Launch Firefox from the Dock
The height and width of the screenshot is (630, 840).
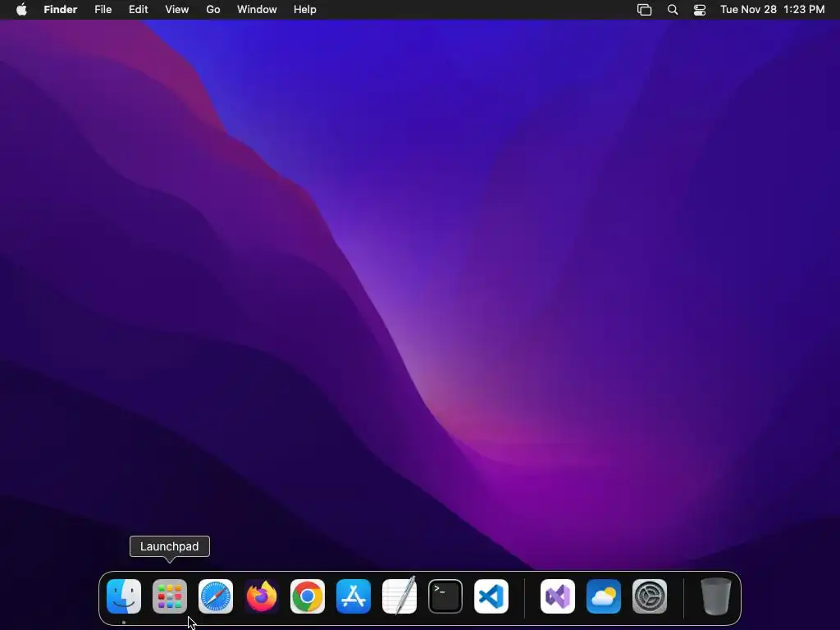[x=262, y=596]
